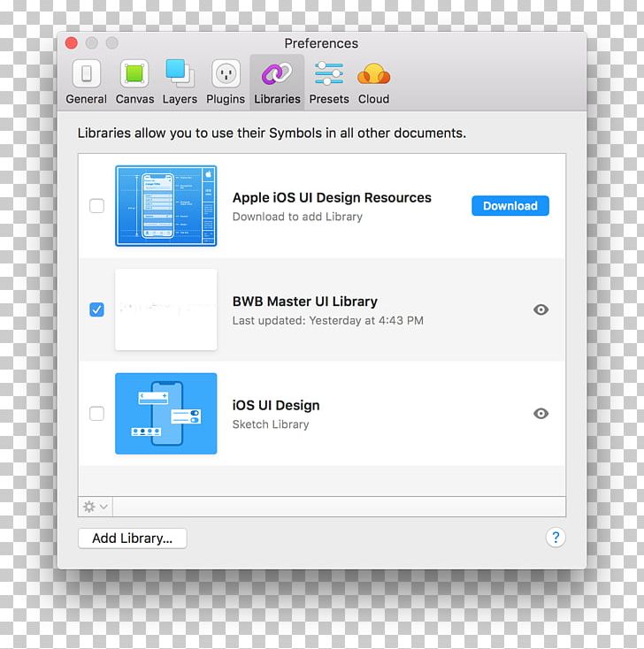Open the Cloud preferences pane
Screen dimensions: 644x649
pos(373,82)
